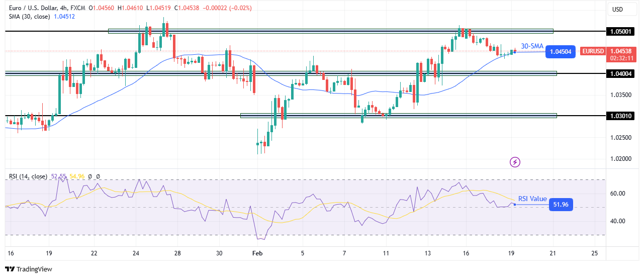Click the 1.03500 price scale label

click(621, 95)
